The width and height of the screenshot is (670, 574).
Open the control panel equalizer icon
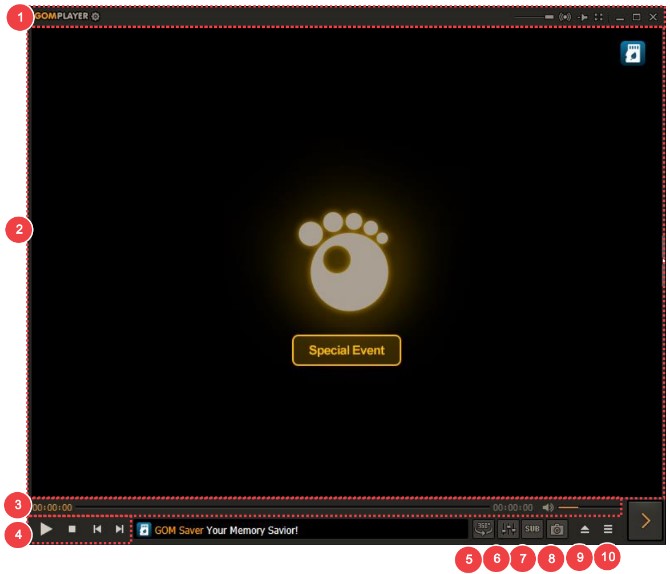pos(508,529)
